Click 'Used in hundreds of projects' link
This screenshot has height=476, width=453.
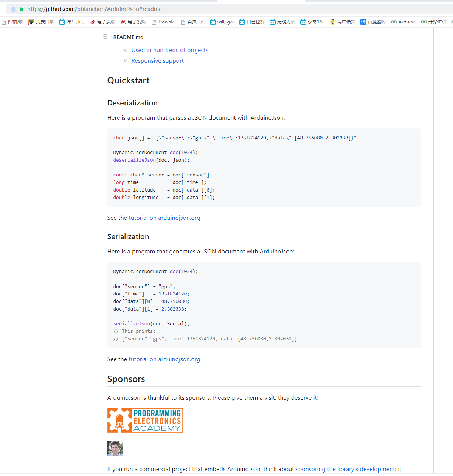coord(170,50)
